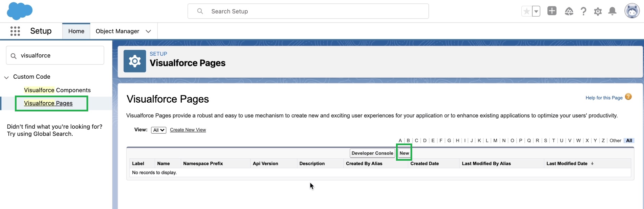Click the magnifier in Quick Find box

point(14,56)
